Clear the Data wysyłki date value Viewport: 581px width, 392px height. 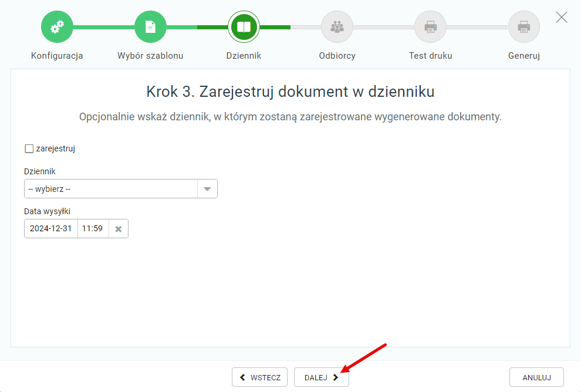(119, 229)
